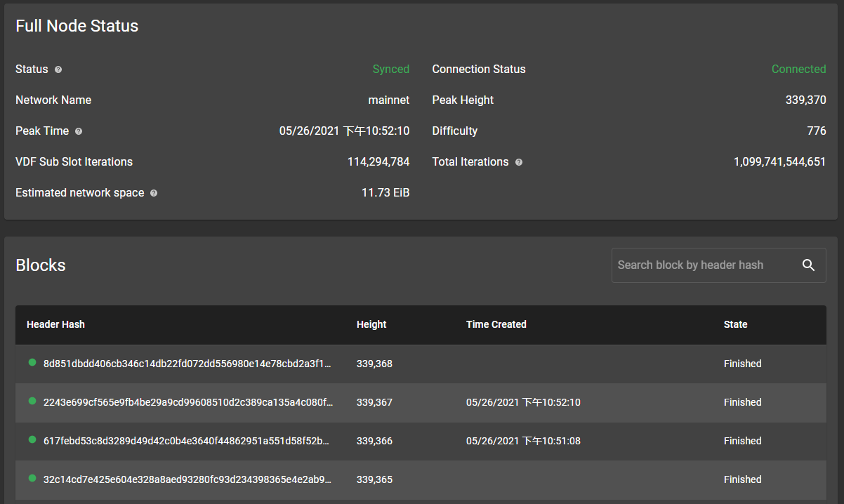Click the help icon beside Peak Time

click(79, 131)
